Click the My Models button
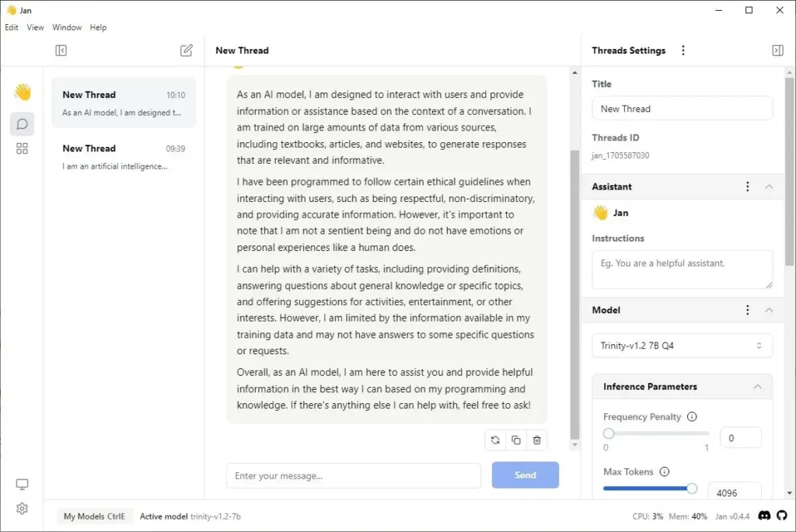796x532 pixels. (x=94, y=516)
